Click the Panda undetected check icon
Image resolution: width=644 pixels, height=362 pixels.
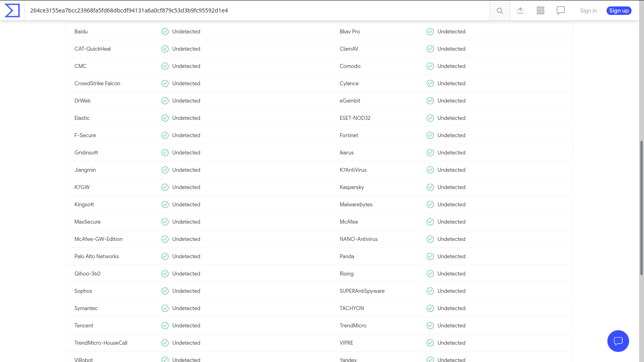(430, 256)
